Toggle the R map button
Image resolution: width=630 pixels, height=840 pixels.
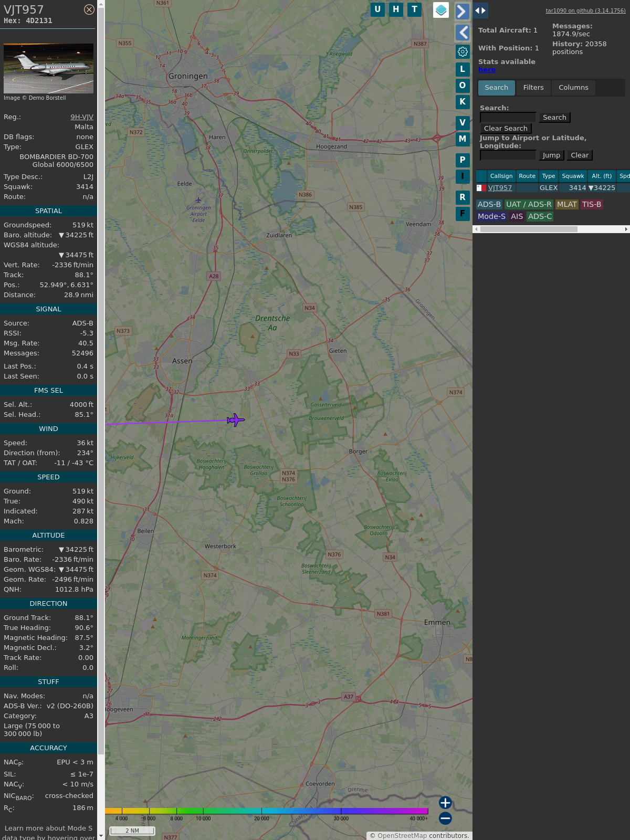coord(463,197)
